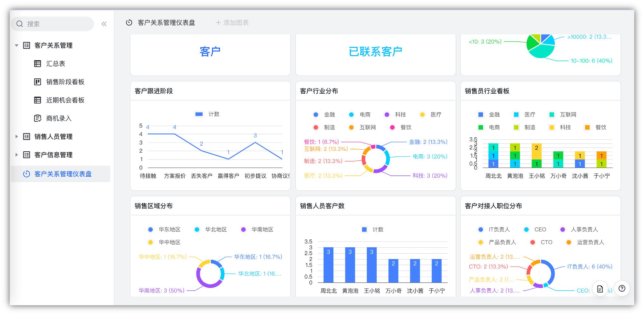Collapse the 客户关系管理 tree node
This screenshot has width=644, height=315.
[16, 46]
